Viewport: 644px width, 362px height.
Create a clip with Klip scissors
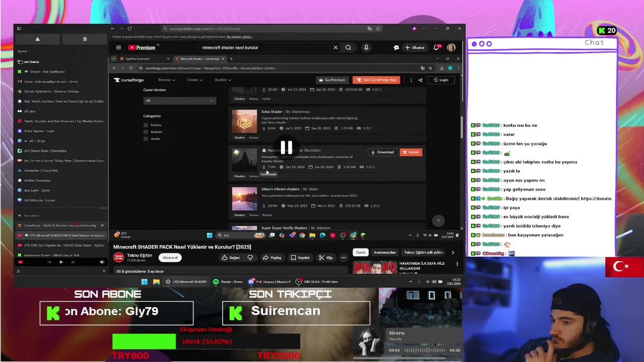tap(326, 258)
